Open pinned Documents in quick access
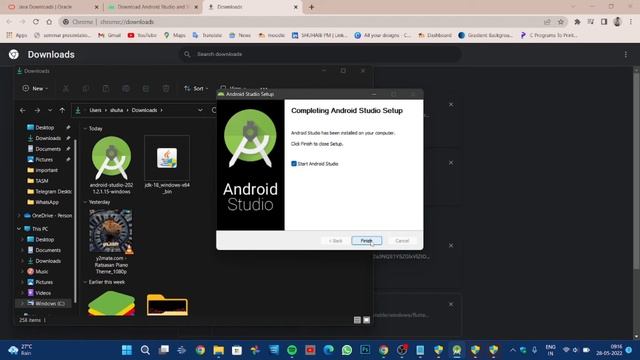Screen dimensions: 640x360 click(48, 149)
